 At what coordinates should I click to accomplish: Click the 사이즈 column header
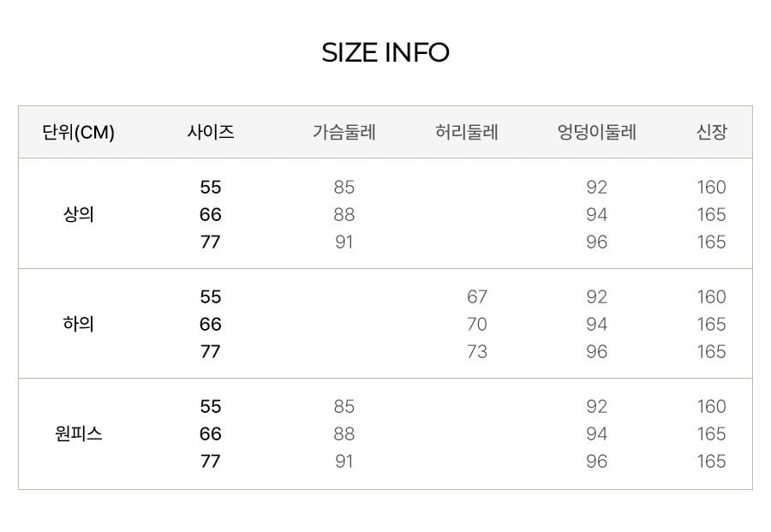(211, 132)
